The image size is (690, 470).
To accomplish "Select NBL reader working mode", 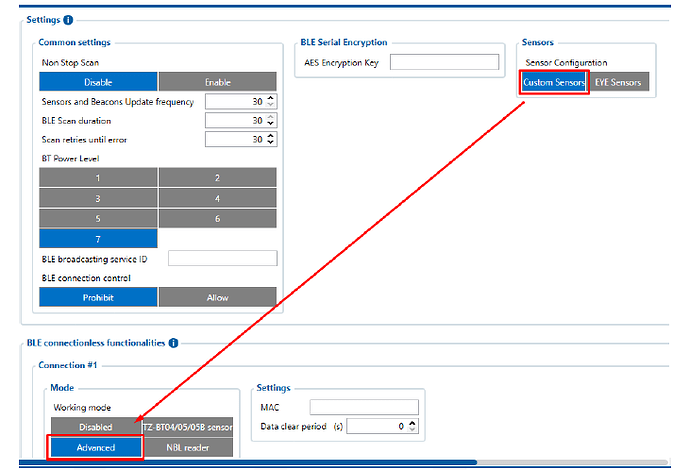I will (187, 447).
